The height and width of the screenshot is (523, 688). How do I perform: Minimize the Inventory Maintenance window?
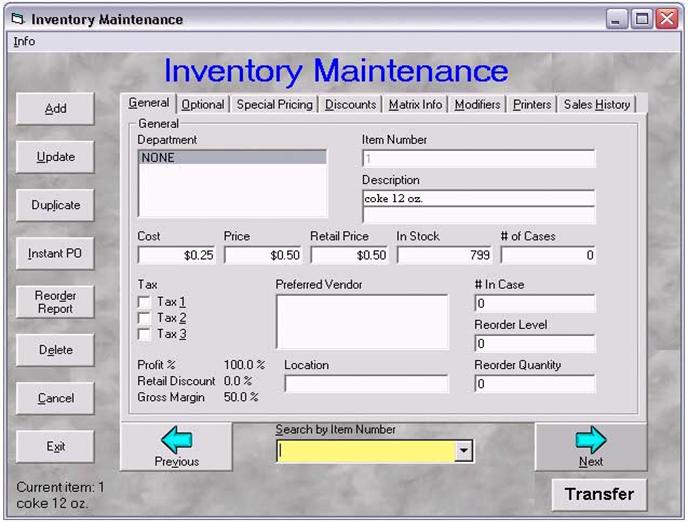(616, 19)
